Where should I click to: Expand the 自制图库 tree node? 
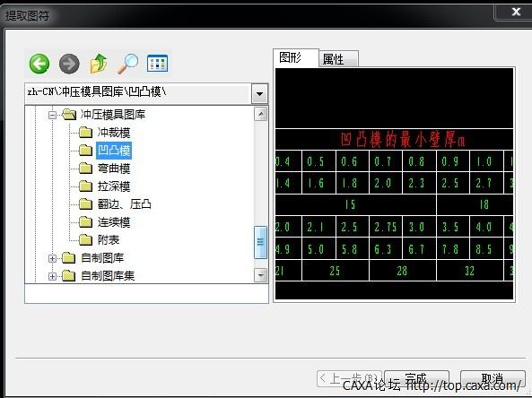pos(52,258)
